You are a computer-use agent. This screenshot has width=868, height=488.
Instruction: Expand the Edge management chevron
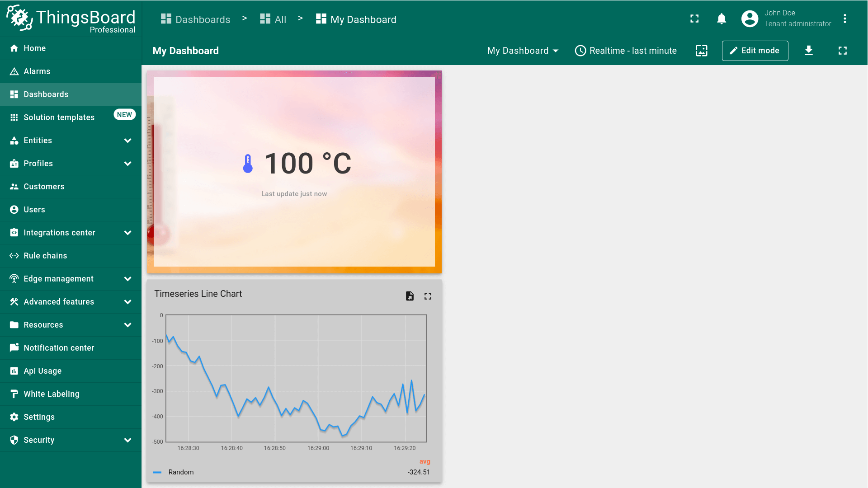[x=128, y=279]
